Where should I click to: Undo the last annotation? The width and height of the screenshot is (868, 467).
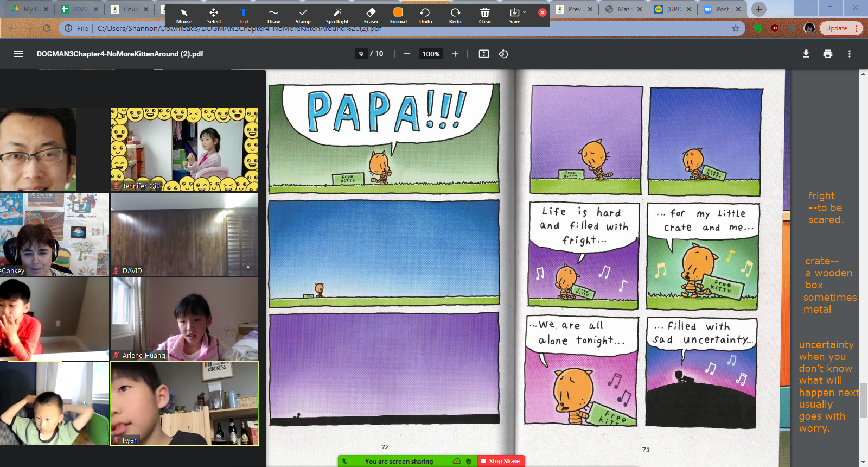pos(425,16)
